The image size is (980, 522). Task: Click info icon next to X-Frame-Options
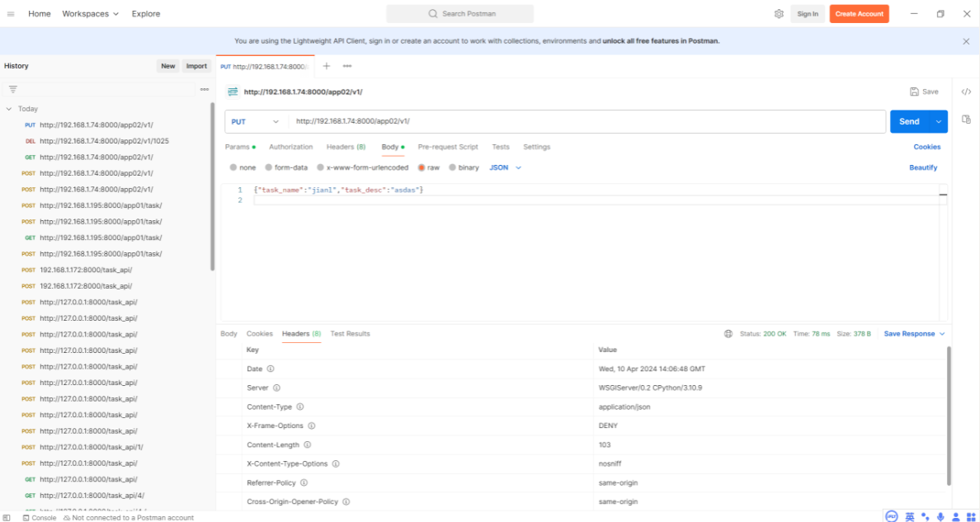click(311, 426)
